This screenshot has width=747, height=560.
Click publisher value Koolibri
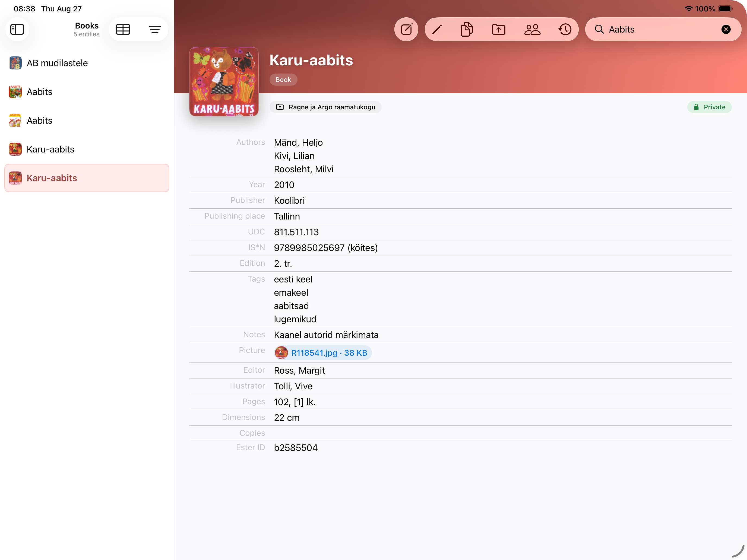point(289,201)
